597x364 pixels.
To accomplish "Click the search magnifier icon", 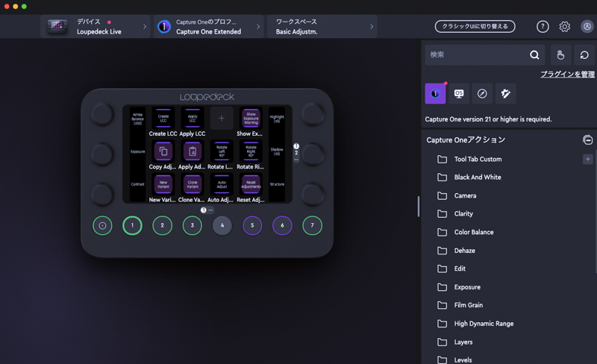I will click(534, 55).
